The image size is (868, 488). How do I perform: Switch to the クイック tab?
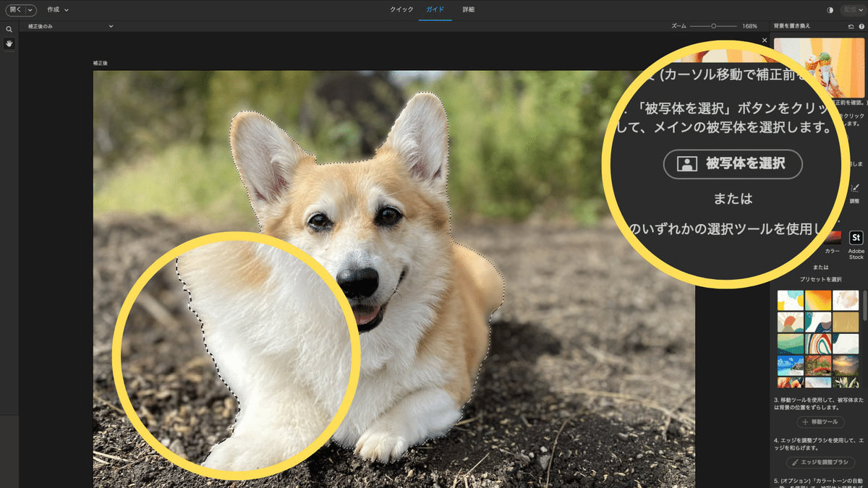401,9
